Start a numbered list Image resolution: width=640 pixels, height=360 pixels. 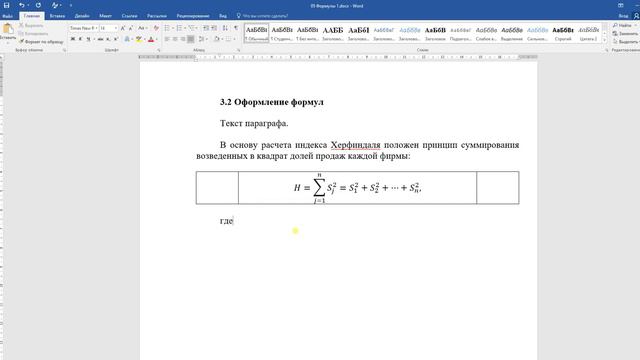[x=179, y=28]
